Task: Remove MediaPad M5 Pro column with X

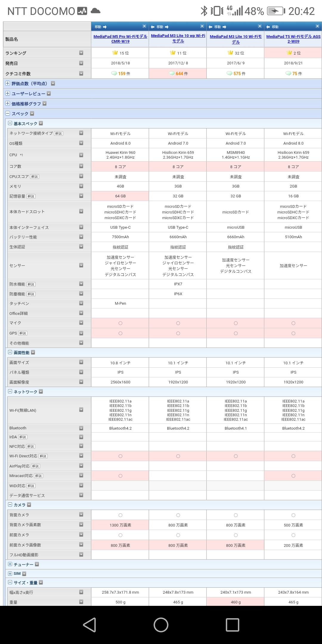Action: coord(144,26)
